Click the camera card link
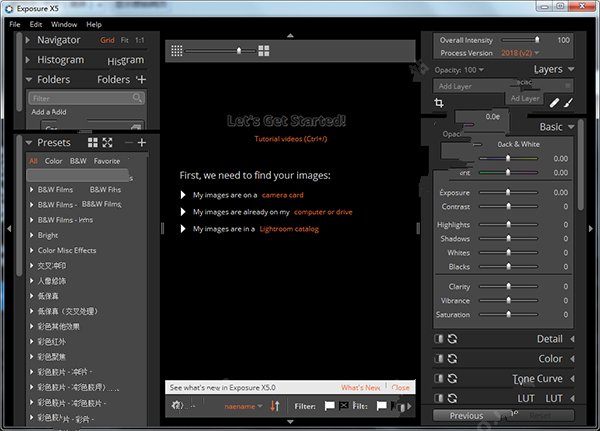The image size is (600, 431). point(282,195)
